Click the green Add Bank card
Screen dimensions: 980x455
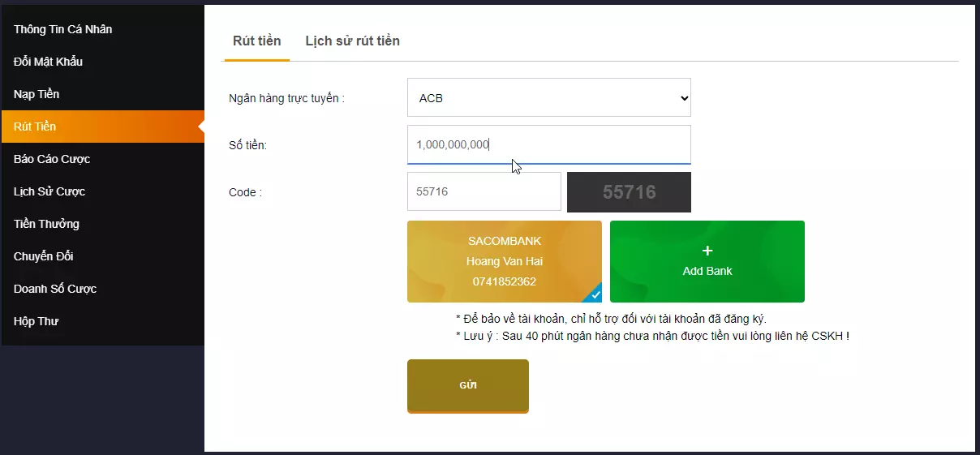[x=707, y=262]
